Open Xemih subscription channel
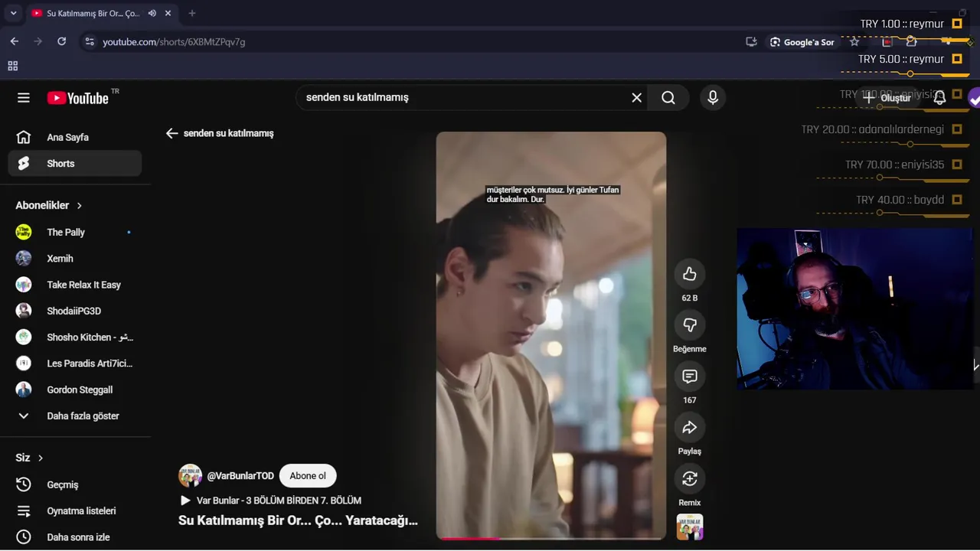The image size is (980, 551). [x=75, y=259]
